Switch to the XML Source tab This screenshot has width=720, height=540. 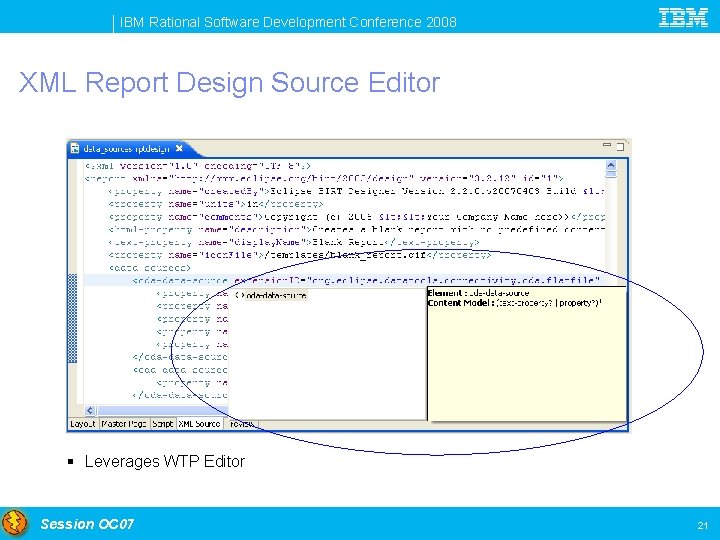point(199,423)
